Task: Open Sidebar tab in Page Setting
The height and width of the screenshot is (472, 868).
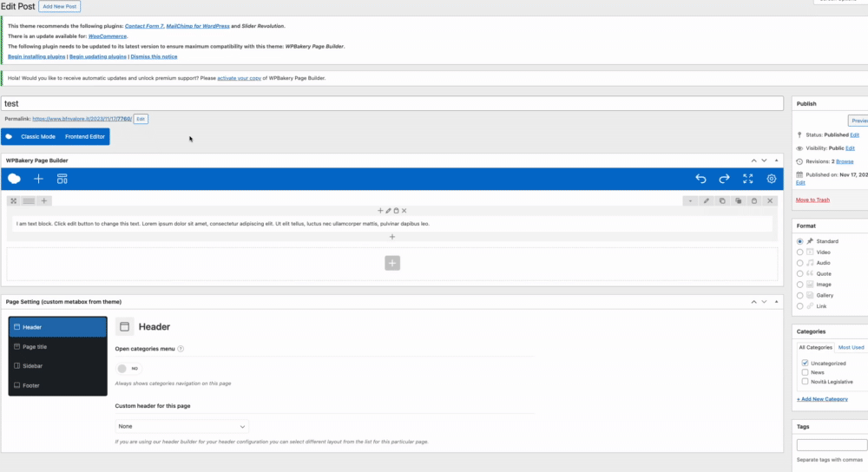Action: [x=57, y=366]
